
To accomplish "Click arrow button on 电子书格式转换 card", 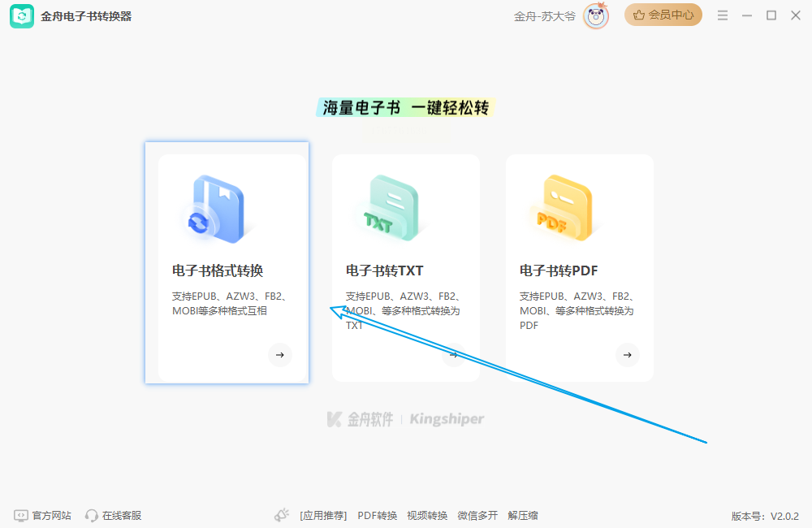I will pyautogui.click(x=280, y=355).
